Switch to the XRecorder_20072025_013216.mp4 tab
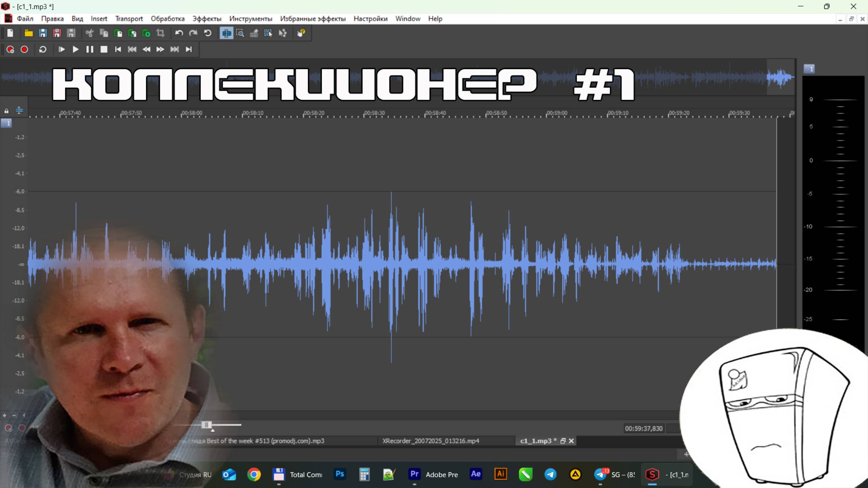868x488 pixels. coord(430,441)
